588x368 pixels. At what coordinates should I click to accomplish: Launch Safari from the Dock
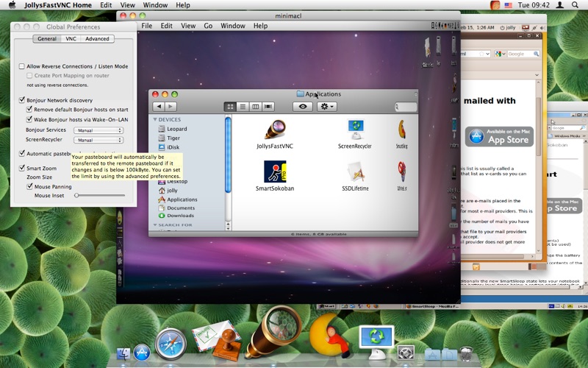pos(171,344)
